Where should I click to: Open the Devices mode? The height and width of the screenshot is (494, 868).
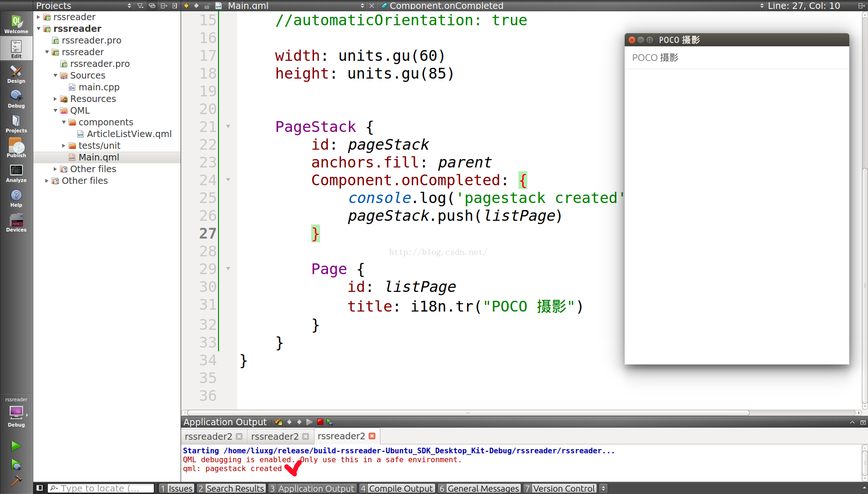tap(16, 223)
